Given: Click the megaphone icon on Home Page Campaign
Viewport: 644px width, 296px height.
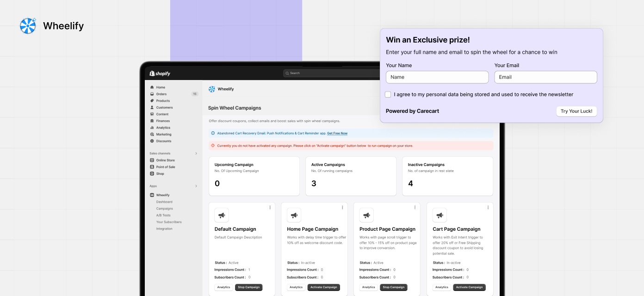Looking at the screenshot, I should coord(294,215).
